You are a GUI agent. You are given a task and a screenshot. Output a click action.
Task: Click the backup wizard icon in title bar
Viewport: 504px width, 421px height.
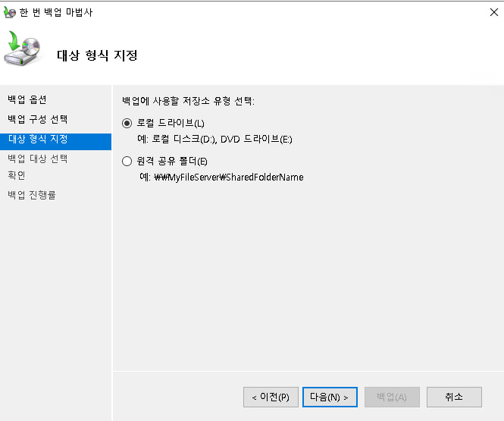click(x=10, y=12)
